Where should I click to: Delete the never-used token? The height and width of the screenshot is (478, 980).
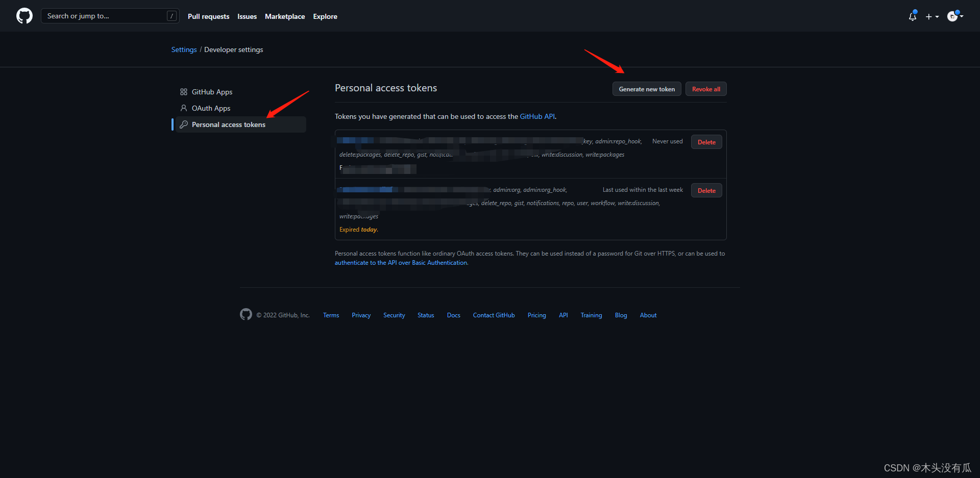(706, 141)
